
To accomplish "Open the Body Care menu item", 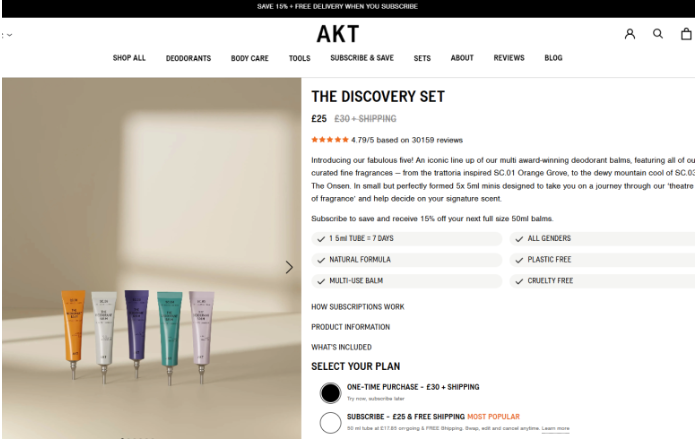I will coord(249,58).
